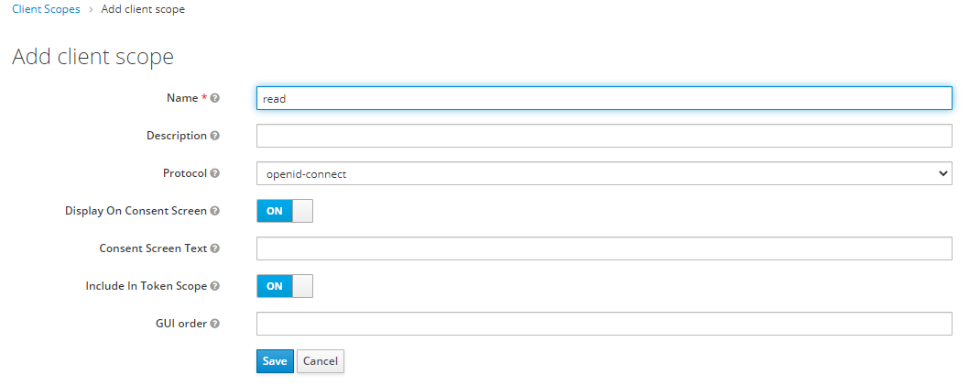The height and width of the screenshot is (386, 980).
Task: Go to Client Scopes breadcrumb link
Action: (46, 9)
